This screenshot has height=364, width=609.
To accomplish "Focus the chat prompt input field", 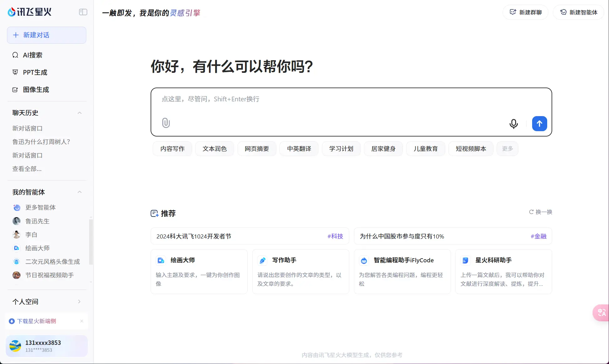I will pyautogui.click(x=351, y=99).
